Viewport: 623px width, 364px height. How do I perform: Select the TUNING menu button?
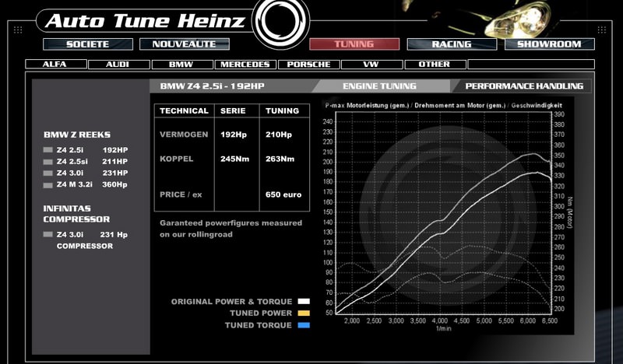pos(354,44)
